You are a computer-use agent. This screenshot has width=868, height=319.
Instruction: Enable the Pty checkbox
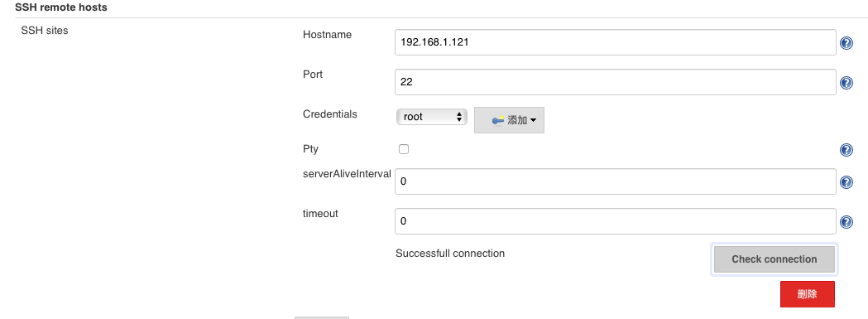point(404,149)
